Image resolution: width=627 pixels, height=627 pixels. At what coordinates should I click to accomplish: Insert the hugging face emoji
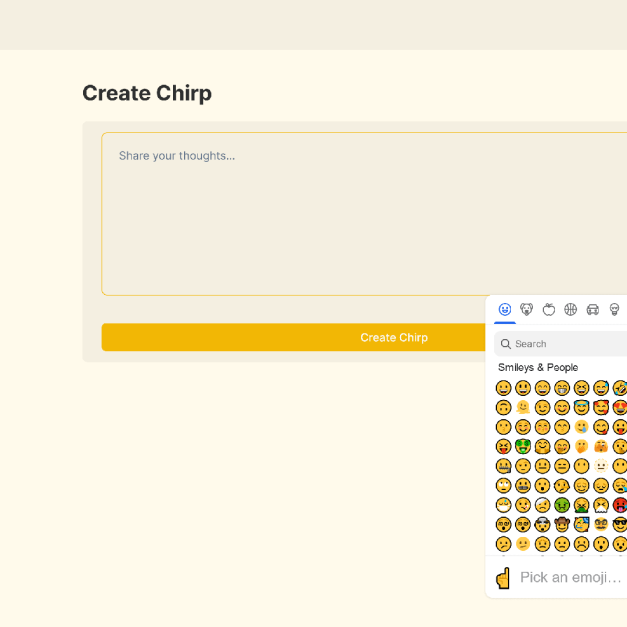pos(543,446)
